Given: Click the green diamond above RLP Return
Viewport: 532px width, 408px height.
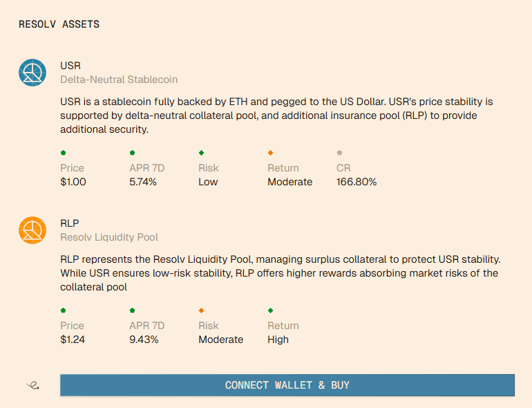Looking at the screenshot, I should 270,310.
